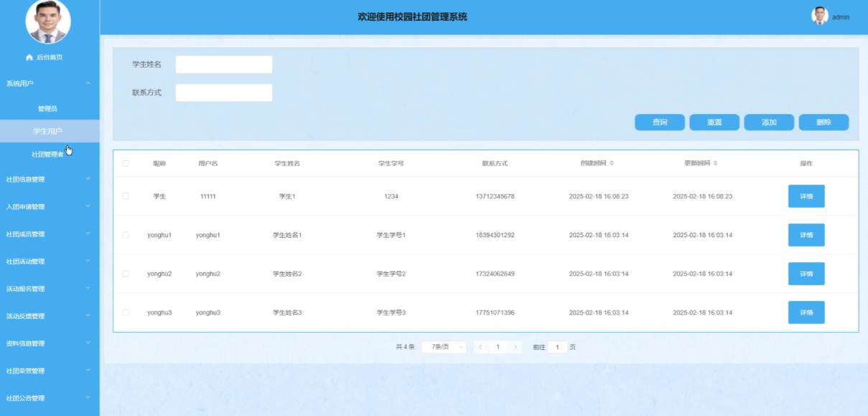This screenshot has width=868, height=416.
Task: Click the 删除 delete button
Action: tap(823, 122)
